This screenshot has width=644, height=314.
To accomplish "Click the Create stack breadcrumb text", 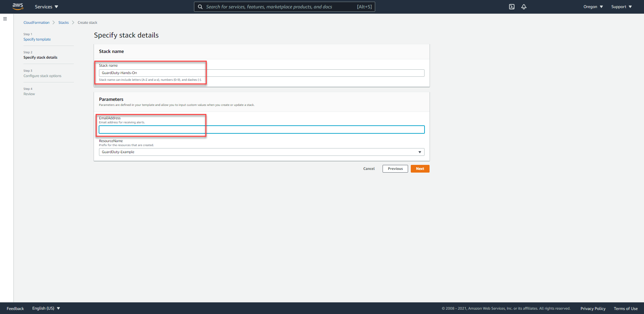I will tap(87, 22).
